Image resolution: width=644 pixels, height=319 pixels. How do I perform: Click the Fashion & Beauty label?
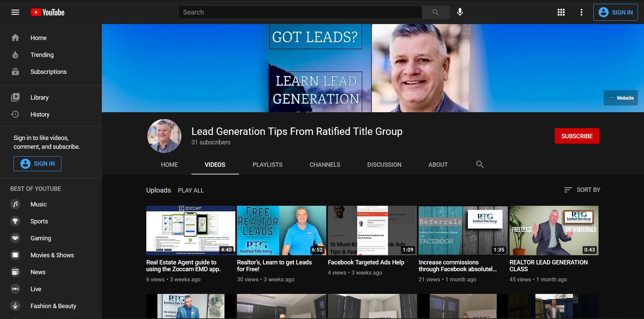click(x=53, y=306)
